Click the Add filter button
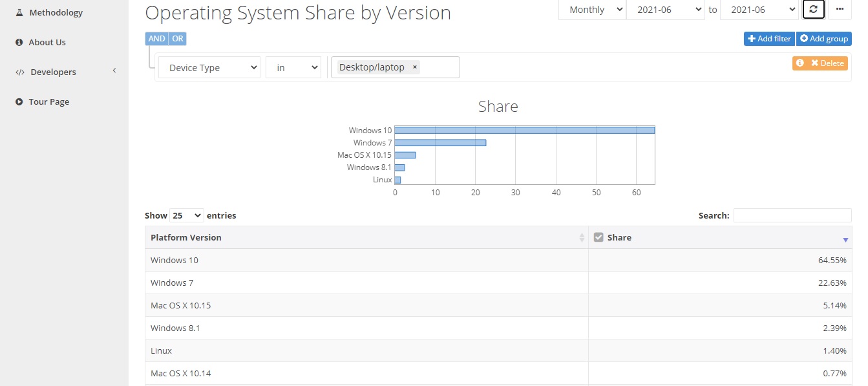868x386 pixels. 769,39
